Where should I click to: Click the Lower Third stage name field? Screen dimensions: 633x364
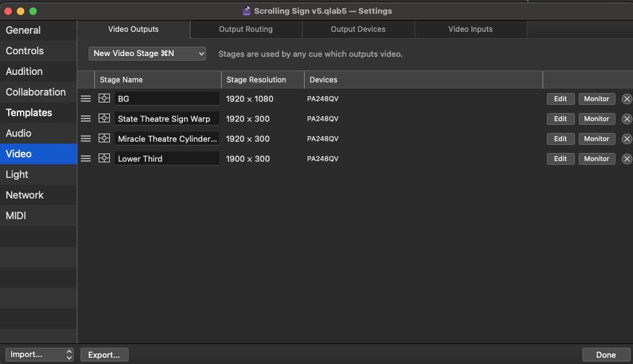pyautogui.click(x=166, y=159)
